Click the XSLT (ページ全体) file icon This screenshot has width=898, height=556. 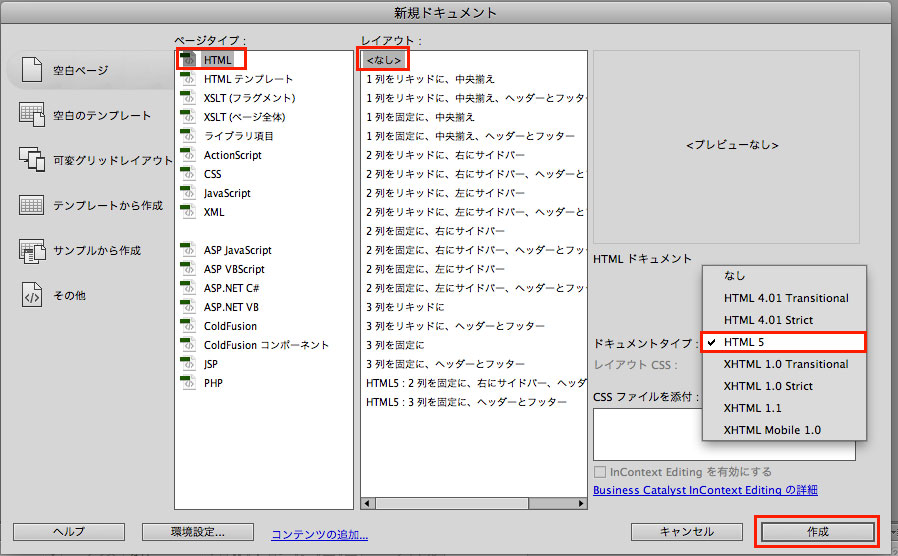tap(188, 116)
